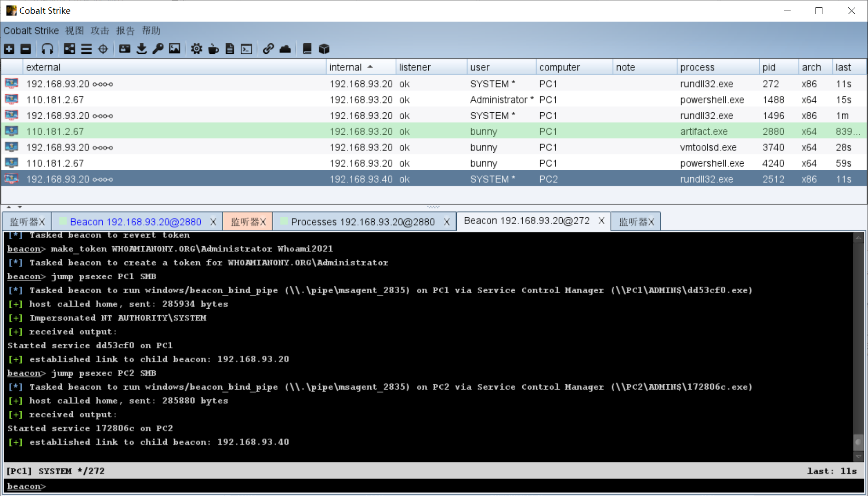The image size is (868, 496).
Task: Close the Beacon 192.168.93.20@2880 tab
Action: [213, 222]
